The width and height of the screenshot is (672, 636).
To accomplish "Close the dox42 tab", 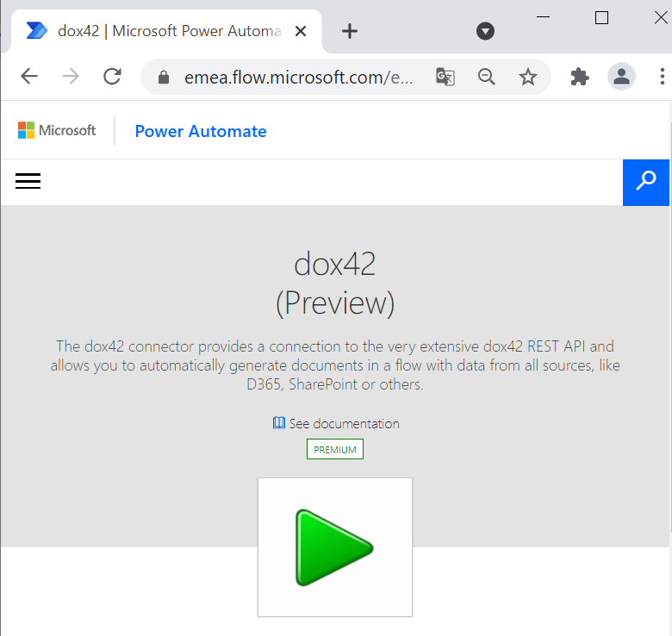I will pyautogui.click(x=301, y=31).
